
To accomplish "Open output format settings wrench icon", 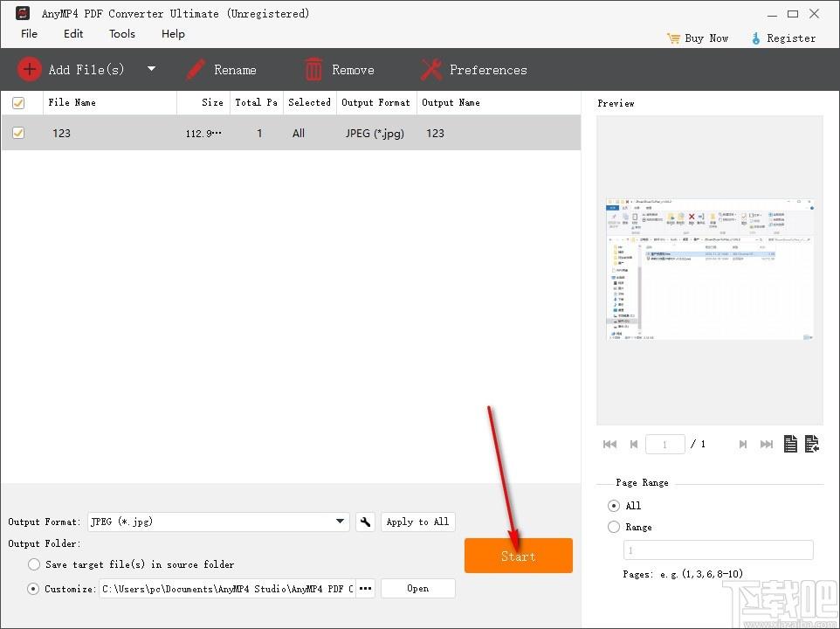I will [x=365, y=522].
